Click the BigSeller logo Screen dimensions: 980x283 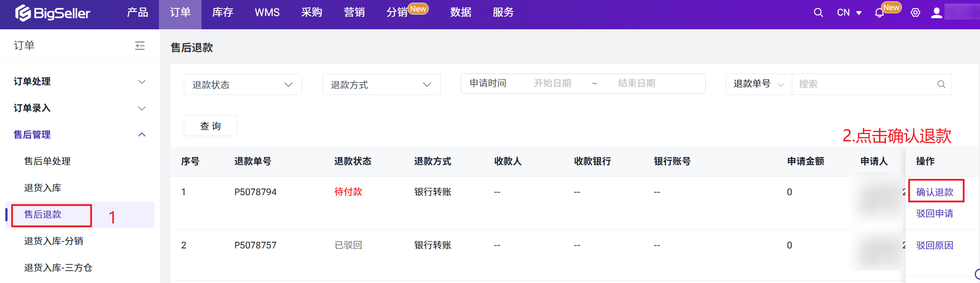[52, 13]
